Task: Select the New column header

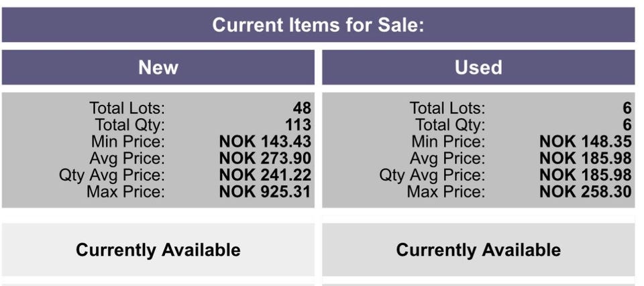Action: click(x=158, y=67)
